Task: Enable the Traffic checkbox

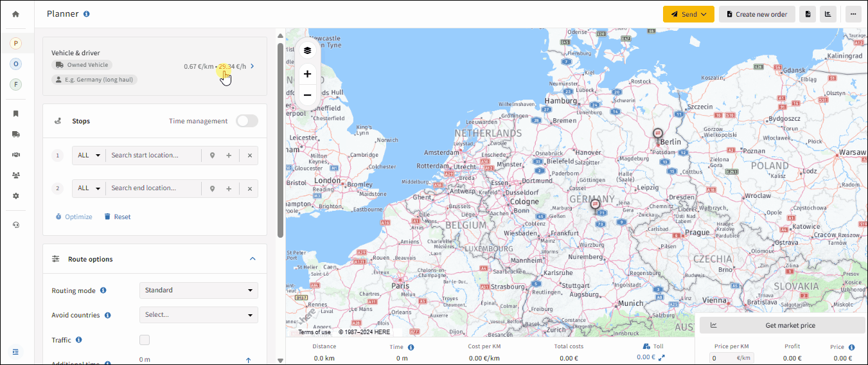Action: pos(145,340)
